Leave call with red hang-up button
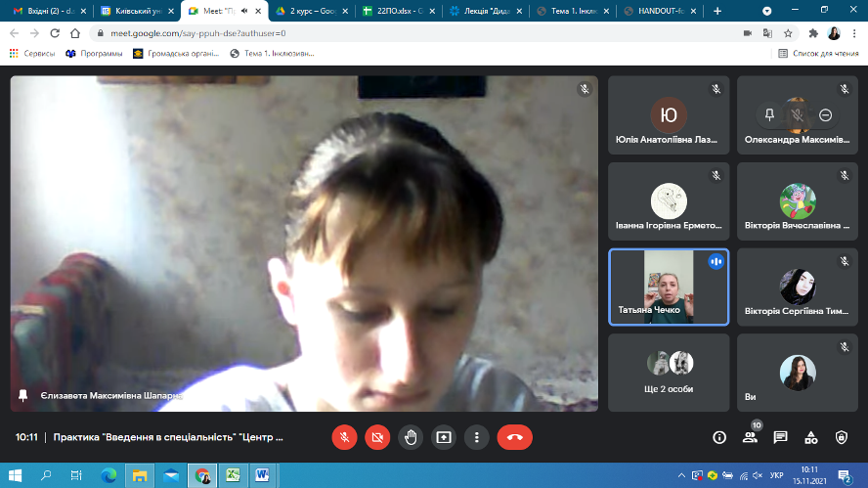The height and width of the screenshot is (488, 868). [x=515, y=437]
